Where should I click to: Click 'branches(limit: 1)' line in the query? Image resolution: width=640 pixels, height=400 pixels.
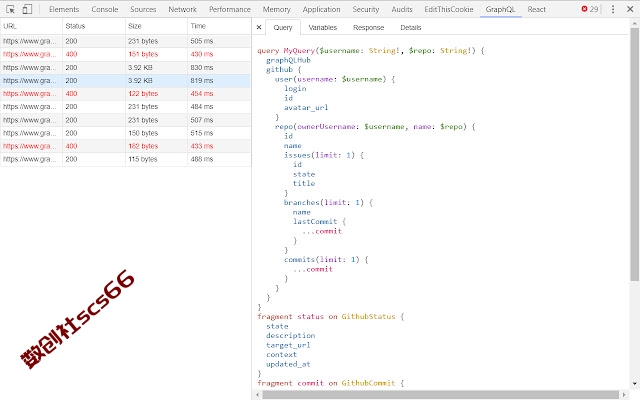click(328, 202)
